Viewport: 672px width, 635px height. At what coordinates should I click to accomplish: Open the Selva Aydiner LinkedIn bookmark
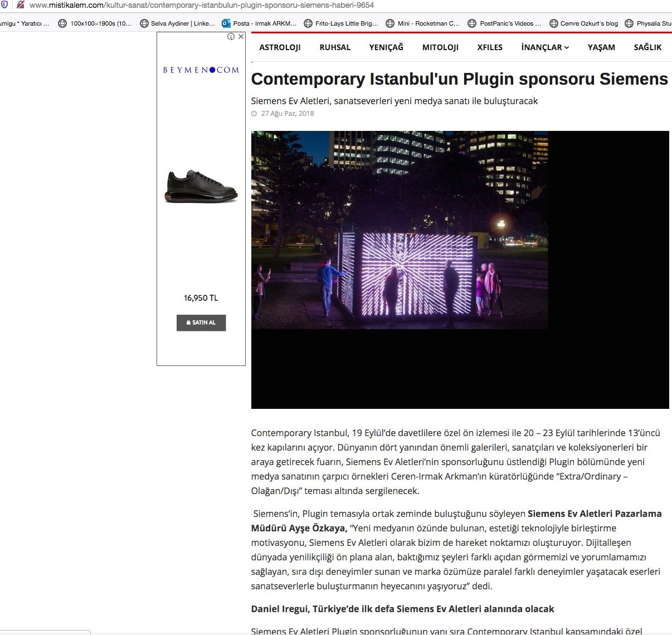point(178,23)
